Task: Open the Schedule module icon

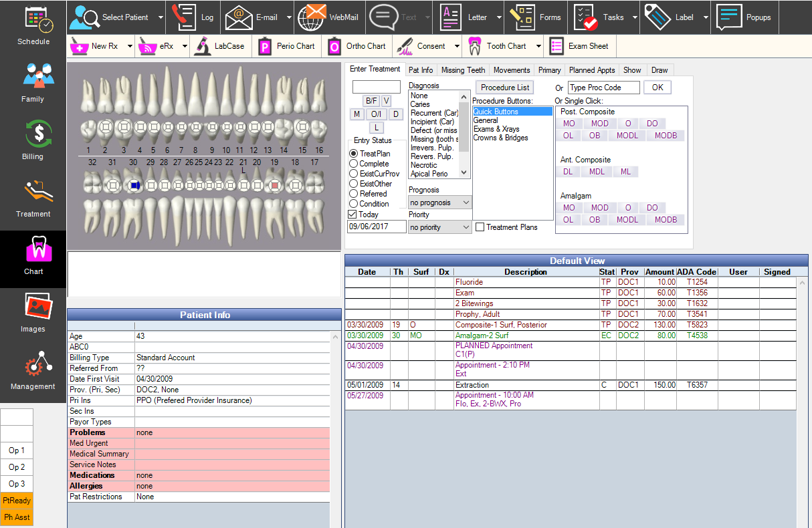Action: click(x=33, y=21)
